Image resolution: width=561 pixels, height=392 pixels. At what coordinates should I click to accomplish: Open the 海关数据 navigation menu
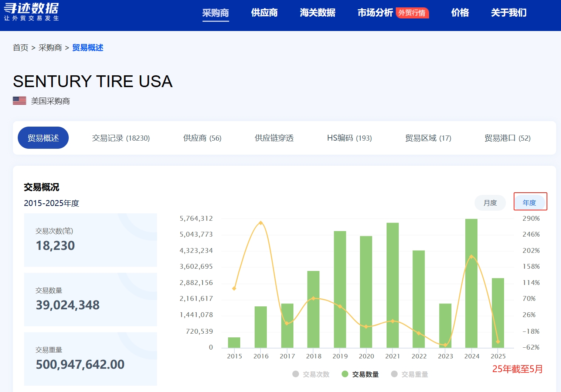[317, 13]
